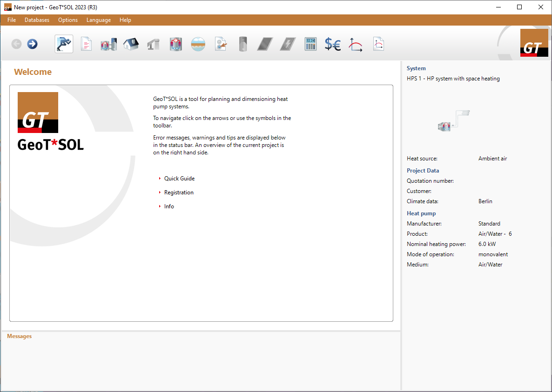Close the GeoT*SOL window
This screenshot has width=552, height=392.
(541, 7)
